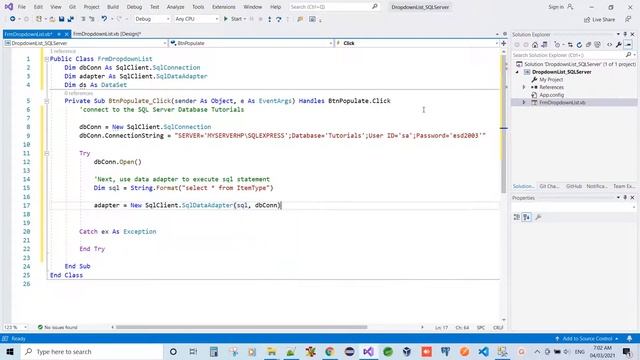Click the New Project toolbar icon
640x360 pixels.
click(x=39, y=19)
